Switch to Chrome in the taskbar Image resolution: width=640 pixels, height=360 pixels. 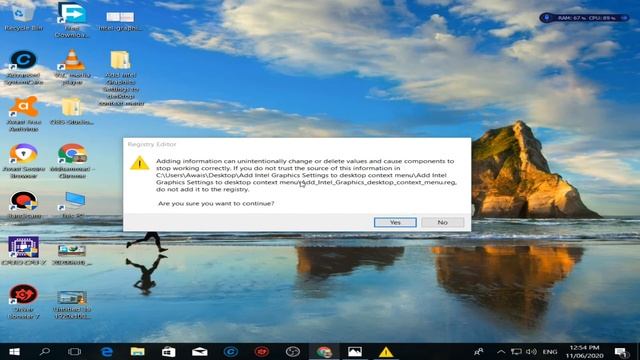[324, 352]
